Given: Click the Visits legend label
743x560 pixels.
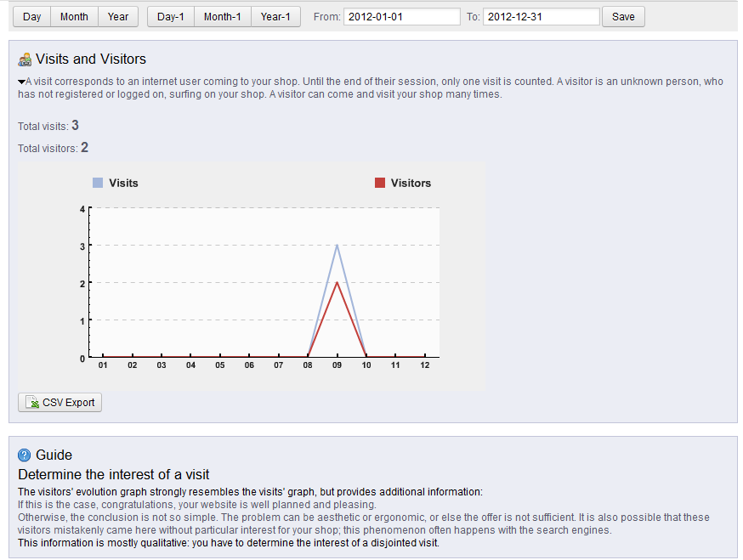Looking at the screenshot, I should tap(123, 183).
